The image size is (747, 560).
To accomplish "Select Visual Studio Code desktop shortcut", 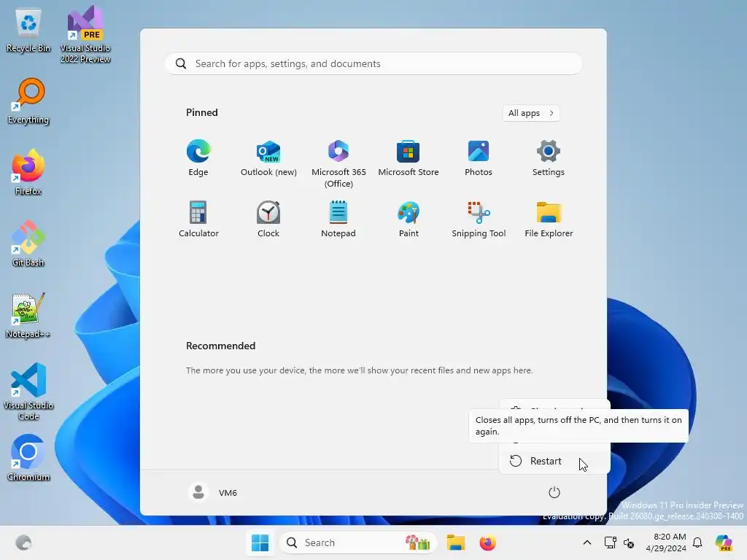I will 28,392.
